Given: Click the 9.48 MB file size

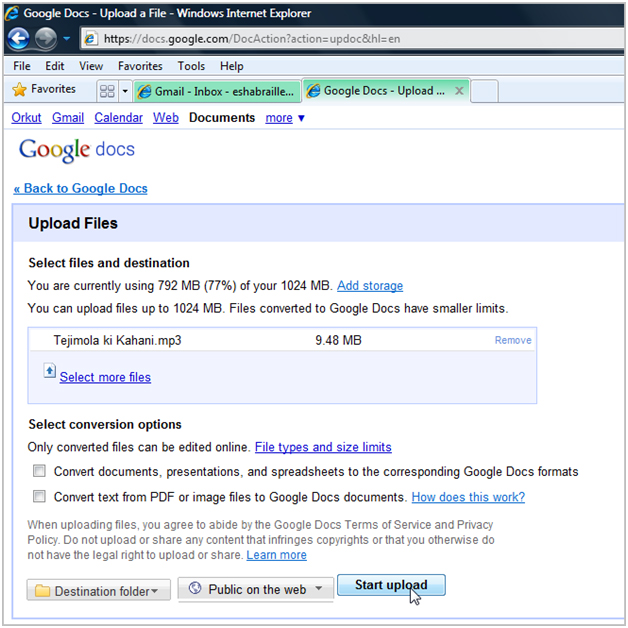Looking at the screenshot, I should click(x=338, y=340).
